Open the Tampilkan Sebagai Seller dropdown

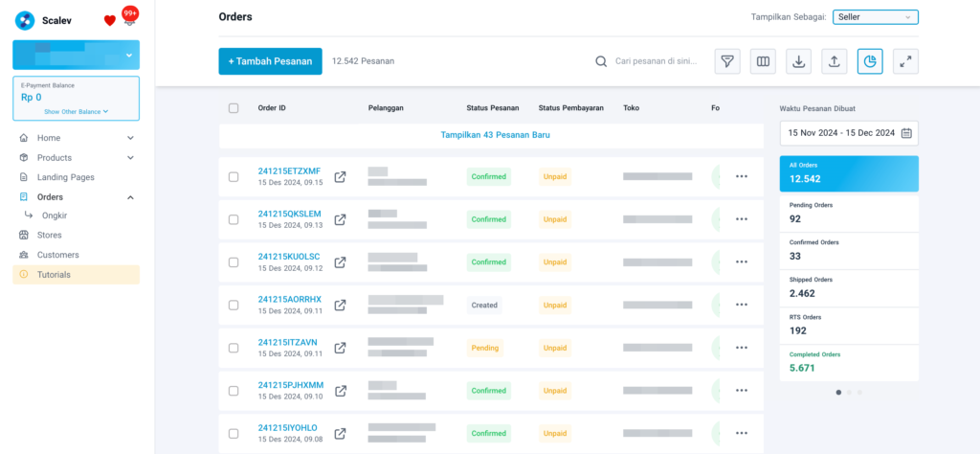click(875, 17)
